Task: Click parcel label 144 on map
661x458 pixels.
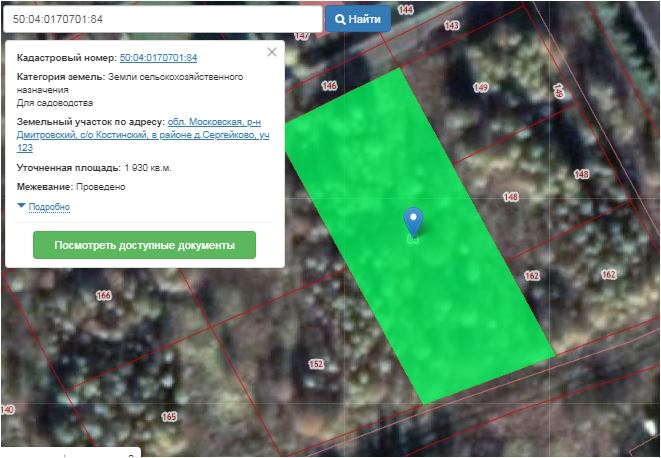Action: [404, 9]
